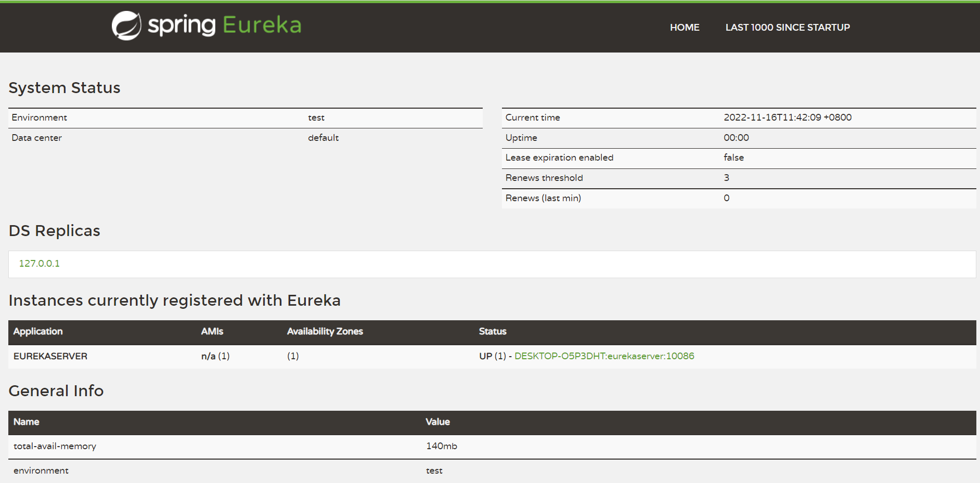This screenshot has height=483, width=980.
Task: Click the Renews (last min) label
Action: coord(544,198)
